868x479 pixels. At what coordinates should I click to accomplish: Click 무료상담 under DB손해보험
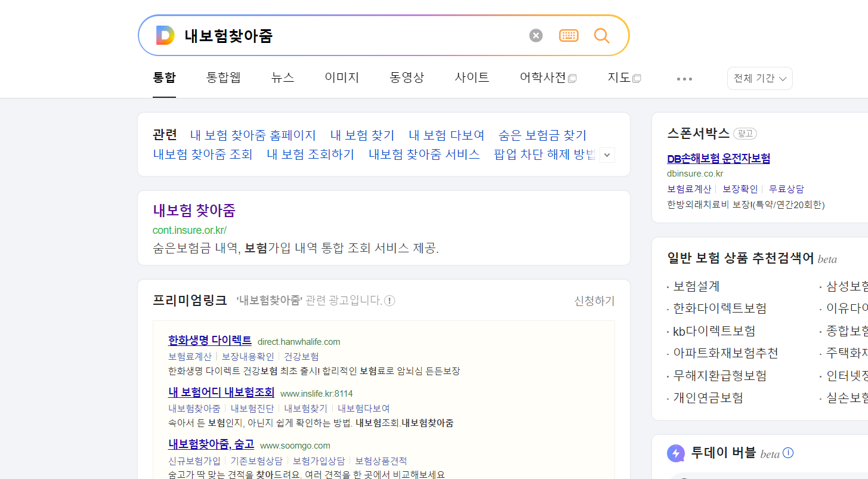tap(786, 189)
